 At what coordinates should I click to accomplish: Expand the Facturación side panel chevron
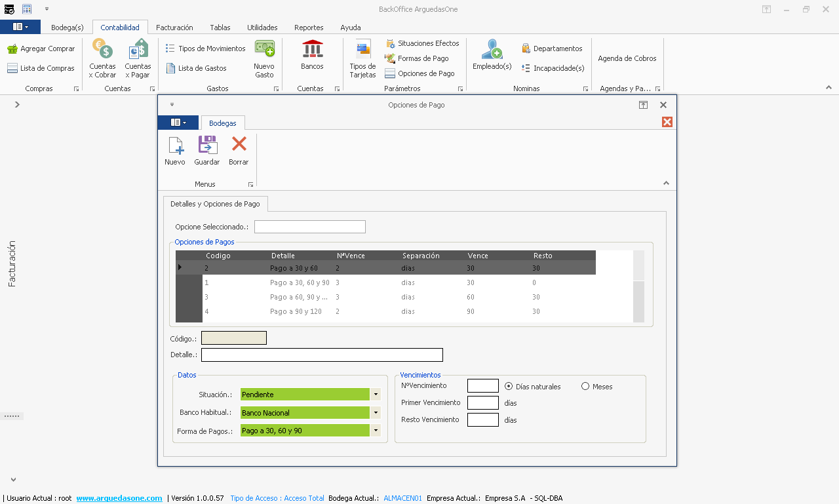(x=17, y=104)
